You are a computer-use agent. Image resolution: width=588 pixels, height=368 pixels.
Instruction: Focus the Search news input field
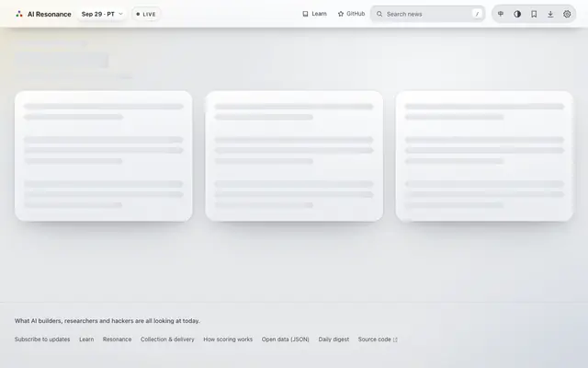pyautogui.click(x=427, y=14)
